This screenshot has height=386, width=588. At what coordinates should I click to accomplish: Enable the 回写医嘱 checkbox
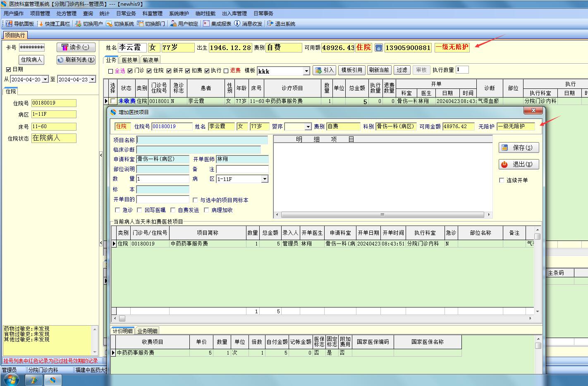pos(139,210)
